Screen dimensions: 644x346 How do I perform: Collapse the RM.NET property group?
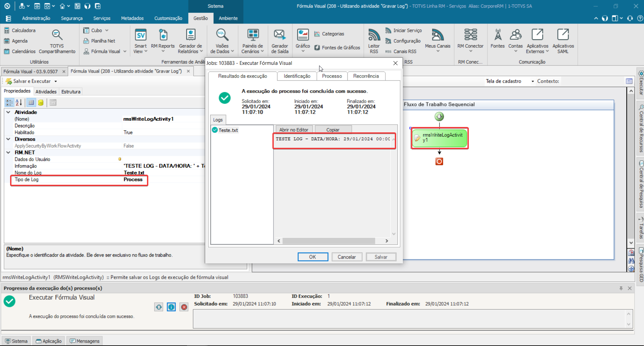pos(8,153)
